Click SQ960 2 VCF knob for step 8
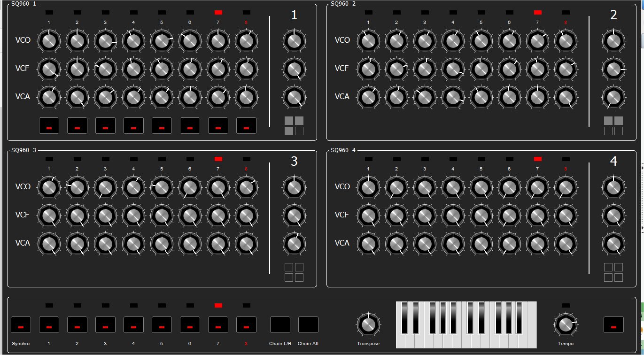 pos(566,69)
